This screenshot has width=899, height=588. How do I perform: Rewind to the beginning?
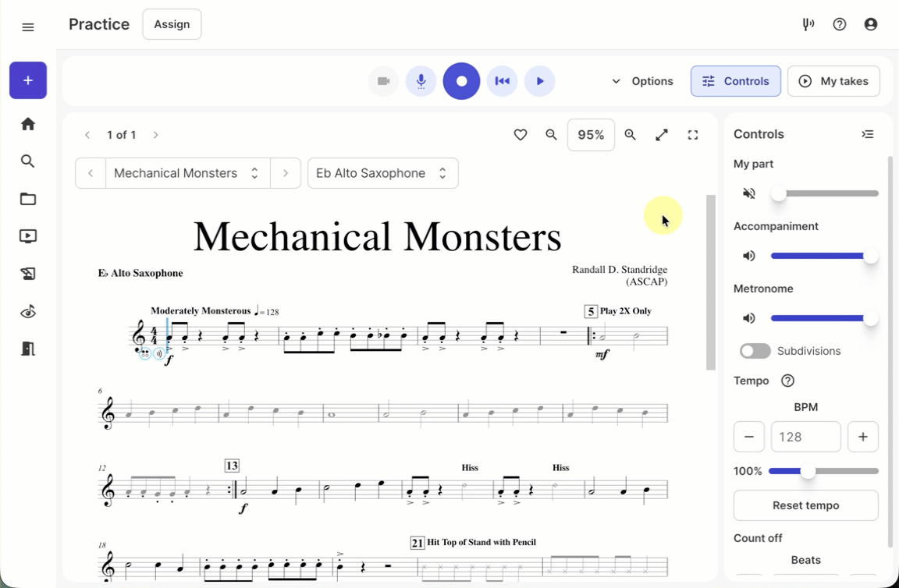[x=503, y=81]
